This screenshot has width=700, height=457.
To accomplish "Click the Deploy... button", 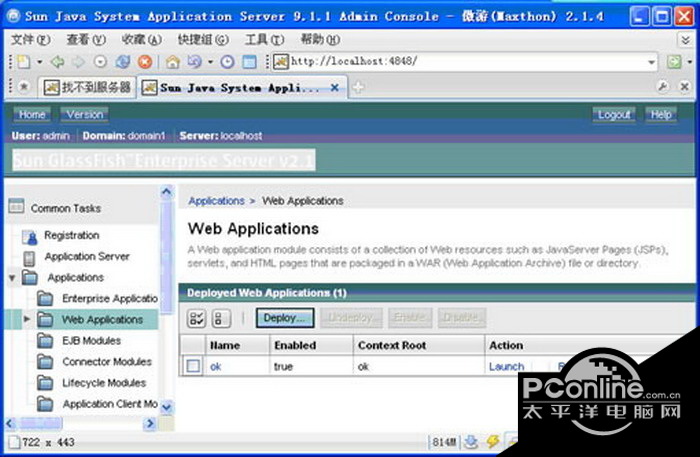I will click(x=285, y=318).
